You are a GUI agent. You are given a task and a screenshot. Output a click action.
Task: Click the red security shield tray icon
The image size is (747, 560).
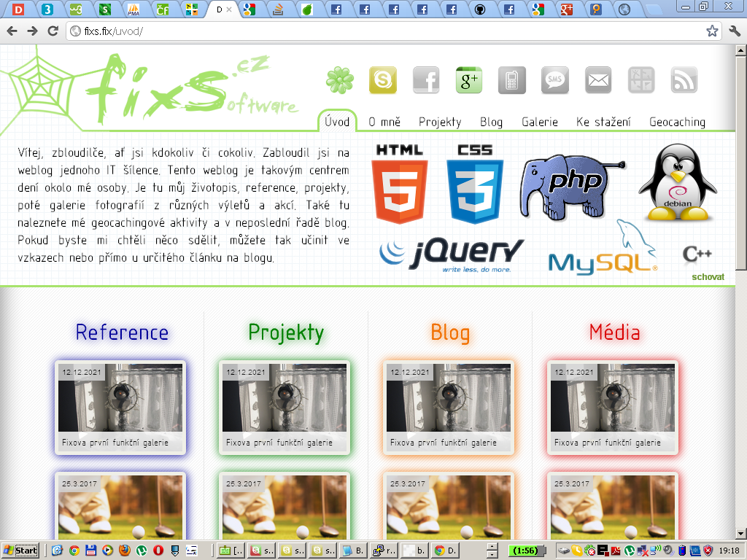[708, 551]
